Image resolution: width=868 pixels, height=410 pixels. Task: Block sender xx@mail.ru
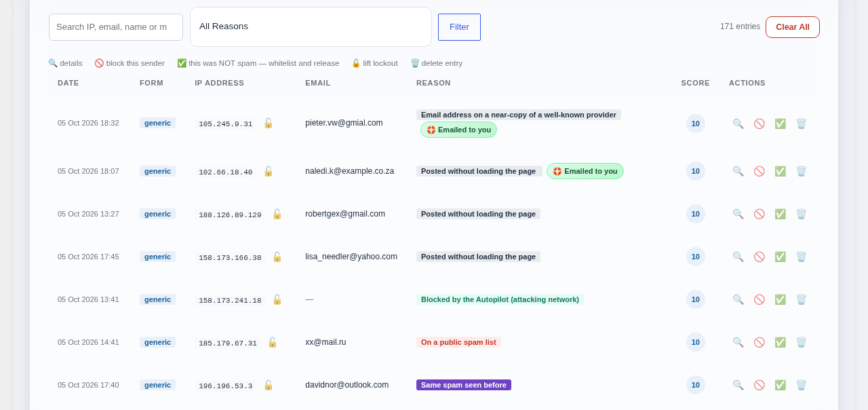759,342
